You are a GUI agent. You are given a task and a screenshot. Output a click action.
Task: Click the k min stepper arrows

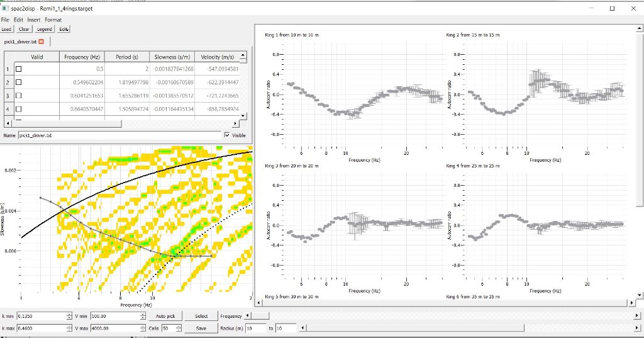[x=69, y=316]
